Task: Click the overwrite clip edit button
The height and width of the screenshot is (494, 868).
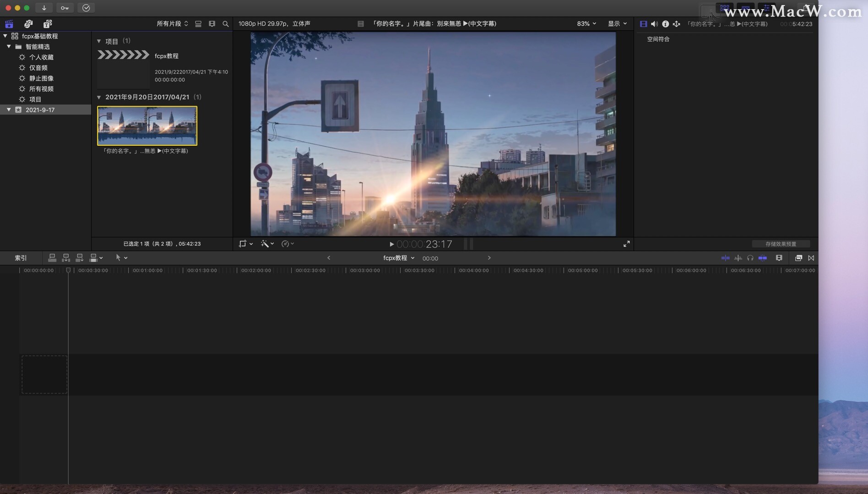Action: click(x=93, y=258)
